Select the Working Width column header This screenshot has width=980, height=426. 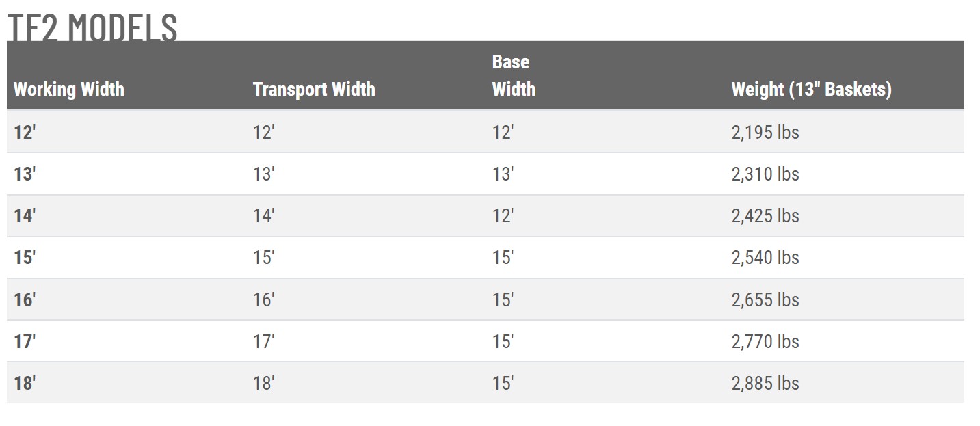click(x=69, y=90)
